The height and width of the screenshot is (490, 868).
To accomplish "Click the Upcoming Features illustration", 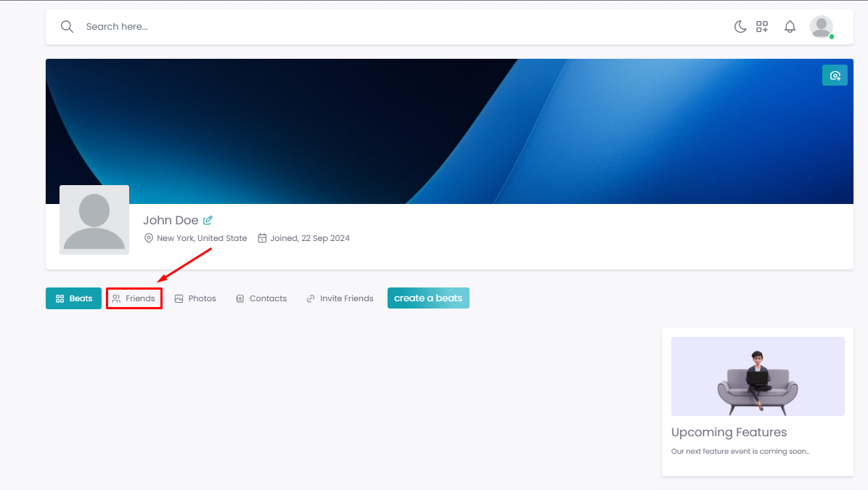I will pos(758,376).
